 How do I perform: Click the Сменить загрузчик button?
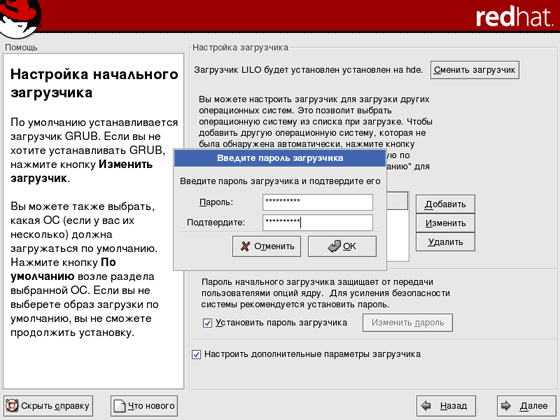[x=474, y=70]
